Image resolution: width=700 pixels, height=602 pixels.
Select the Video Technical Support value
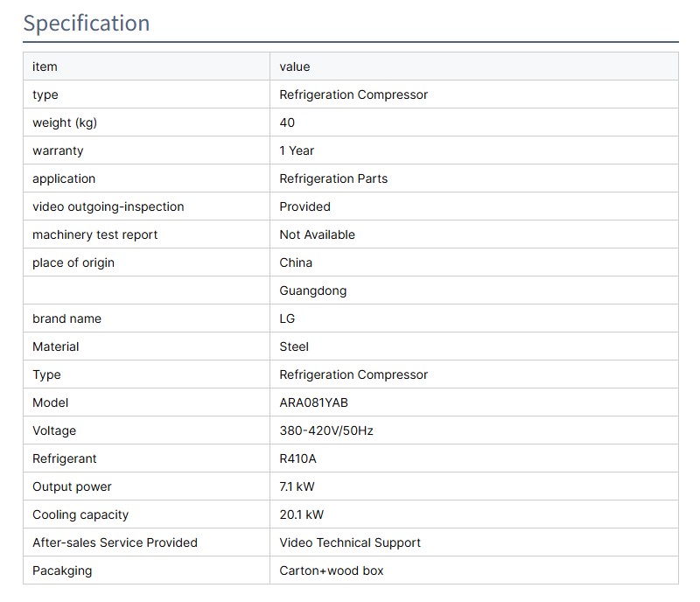pos(350,542)
